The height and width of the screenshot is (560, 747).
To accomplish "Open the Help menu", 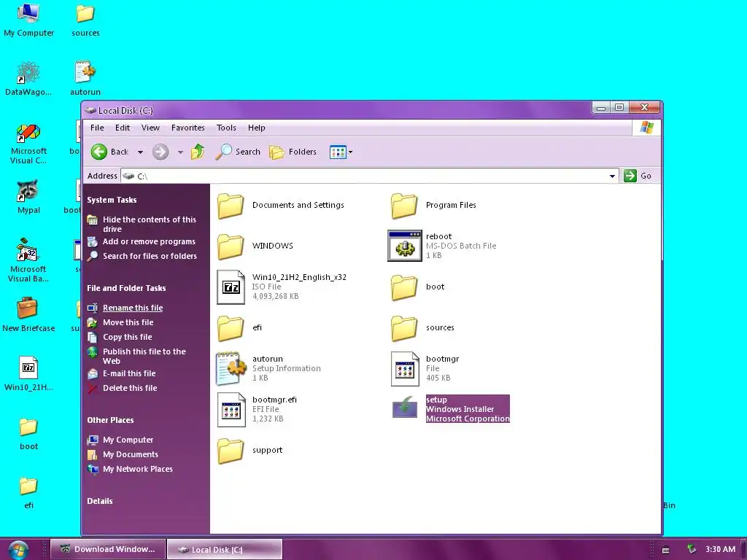I will point(256,128).
